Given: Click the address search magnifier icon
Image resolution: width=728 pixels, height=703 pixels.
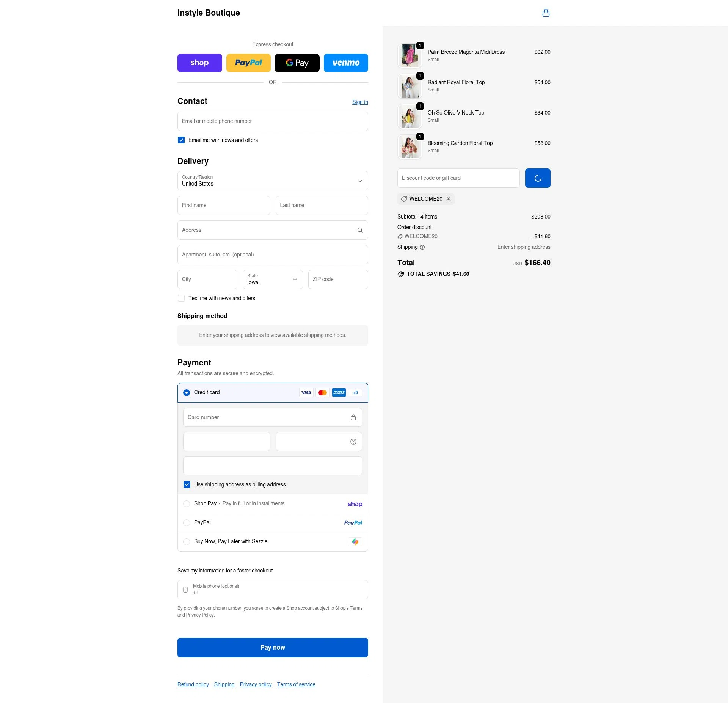Looking at the screenshot, I should [x=360, y=230].
